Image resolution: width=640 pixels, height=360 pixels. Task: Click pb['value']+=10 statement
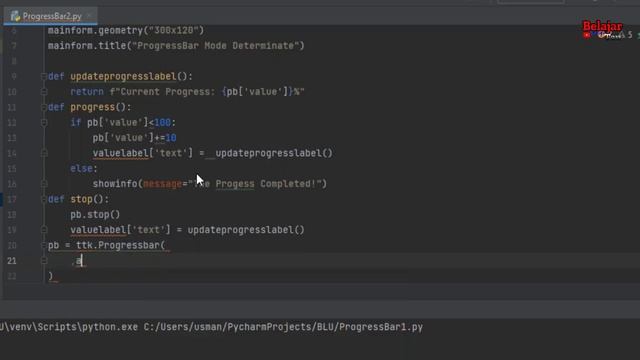pyautogui.click(x=134, y=138)
